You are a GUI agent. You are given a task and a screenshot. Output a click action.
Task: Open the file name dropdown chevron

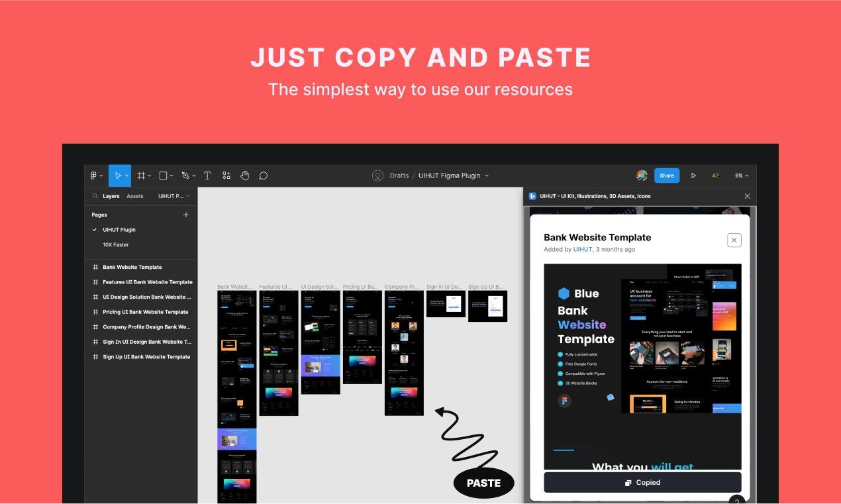[487, 176]
